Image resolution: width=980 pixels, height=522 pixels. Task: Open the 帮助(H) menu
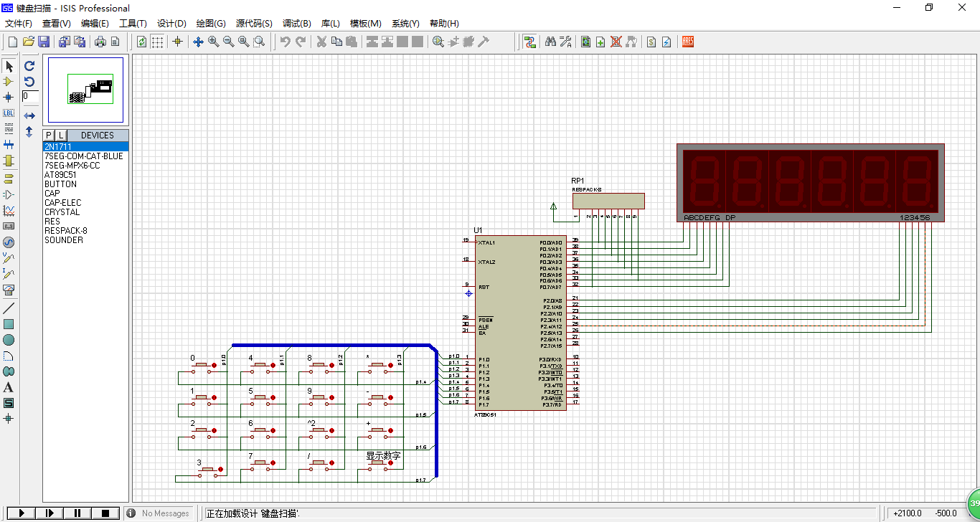point(445,24)
